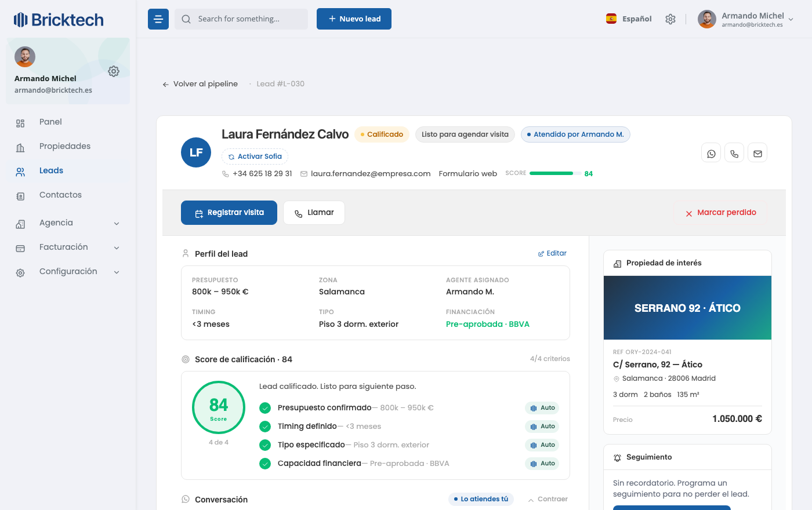
Task: Click Armando Michel avatar in top bar
Action: 706,19
